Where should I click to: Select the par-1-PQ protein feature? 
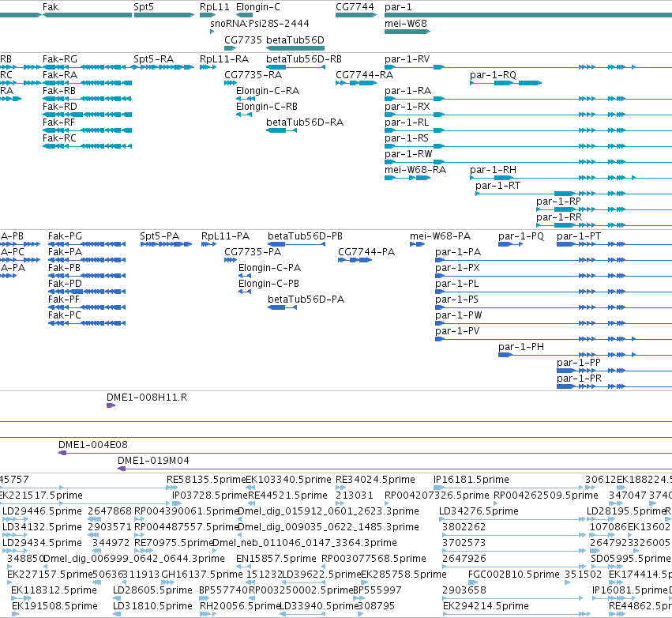click(510, 244)
